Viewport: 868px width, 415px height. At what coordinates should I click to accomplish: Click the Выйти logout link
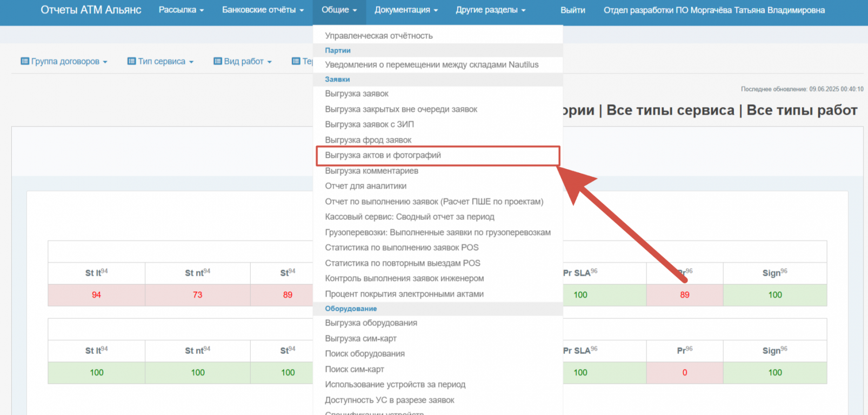[572, 10]
